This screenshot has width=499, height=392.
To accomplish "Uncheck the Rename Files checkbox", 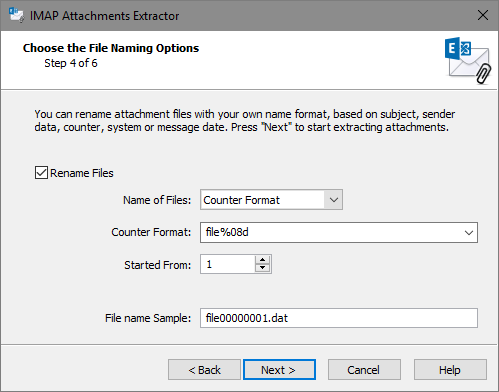I will (41, 173).
